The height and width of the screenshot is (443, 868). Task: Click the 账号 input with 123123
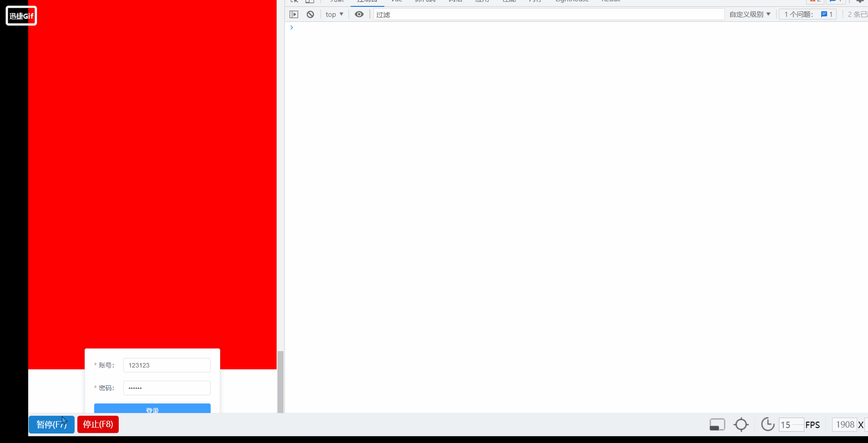167,365
